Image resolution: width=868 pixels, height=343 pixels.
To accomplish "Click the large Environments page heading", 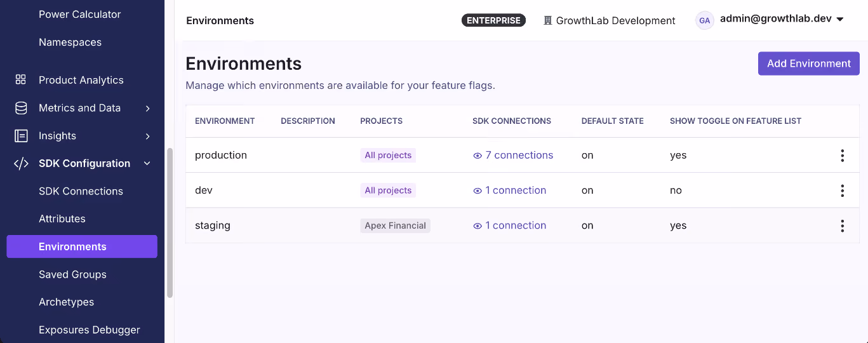I will tap(244, 64).
